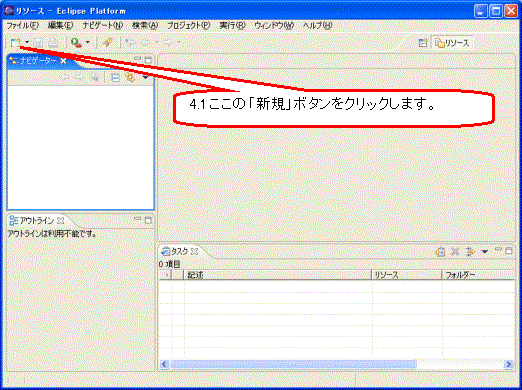Minimize the Navigator view panel

138,59
